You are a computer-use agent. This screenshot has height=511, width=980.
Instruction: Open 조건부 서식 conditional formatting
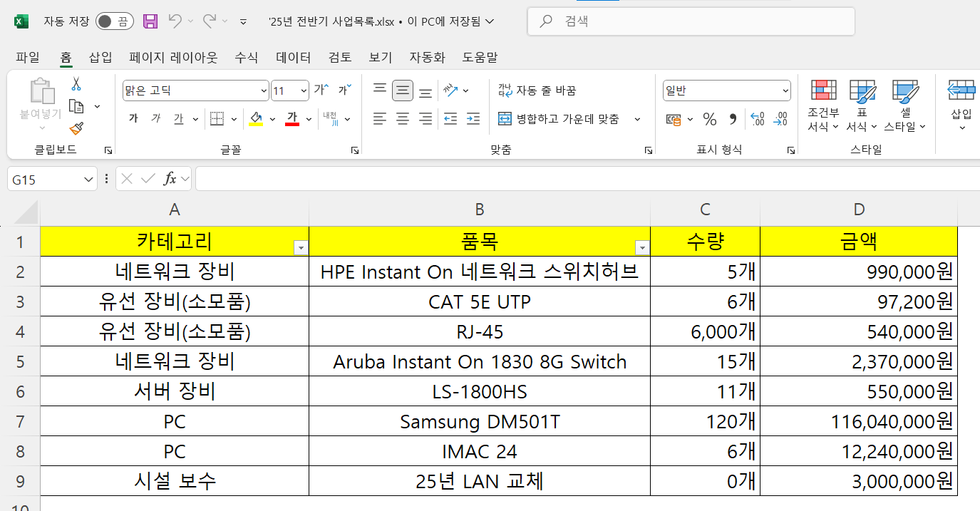coord(824,106)
